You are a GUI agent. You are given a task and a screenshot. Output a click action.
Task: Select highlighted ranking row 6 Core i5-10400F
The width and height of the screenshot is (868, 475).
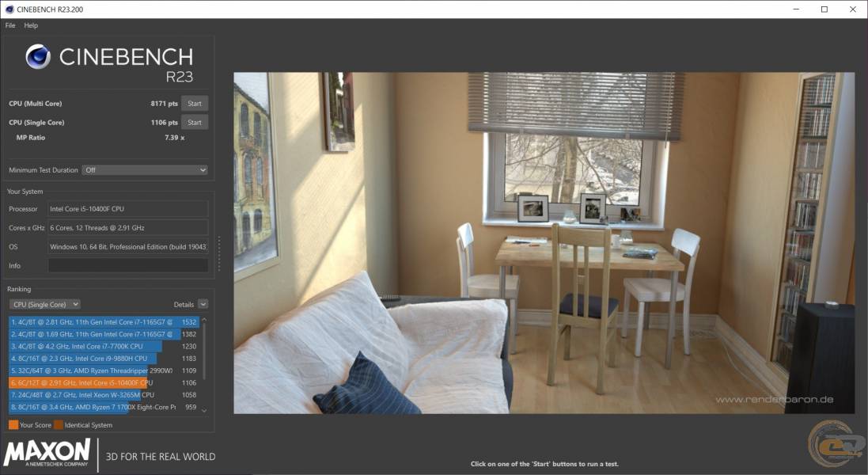tap(104, 382)
